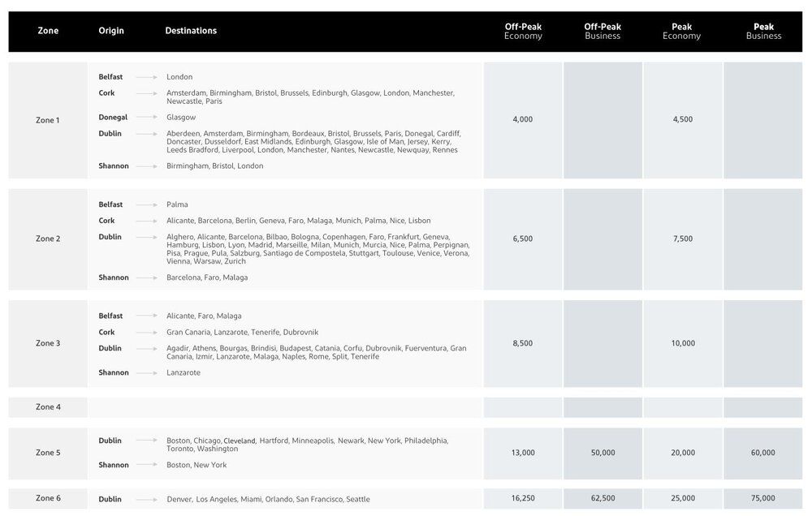Click the arrow beside Belfast in Zone 1

pyautogui.click(x=146, y=77)
